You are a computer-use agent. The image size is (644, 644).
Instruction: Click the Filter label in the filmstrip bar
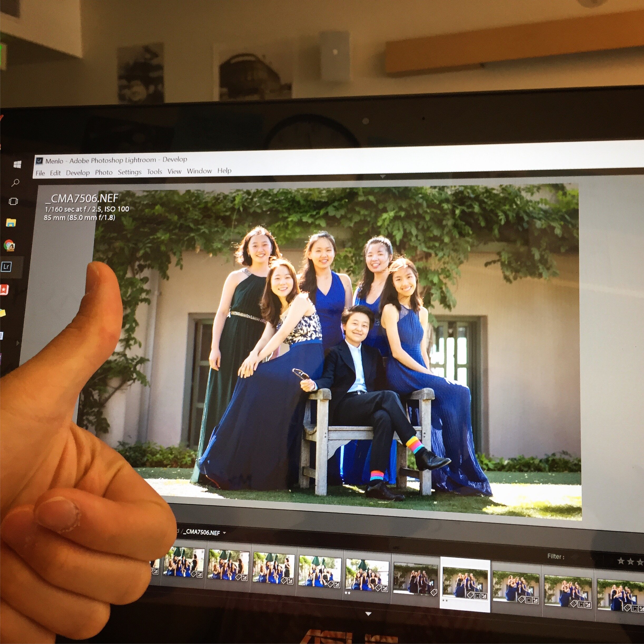pyautogui.click(x=556, y=556)
